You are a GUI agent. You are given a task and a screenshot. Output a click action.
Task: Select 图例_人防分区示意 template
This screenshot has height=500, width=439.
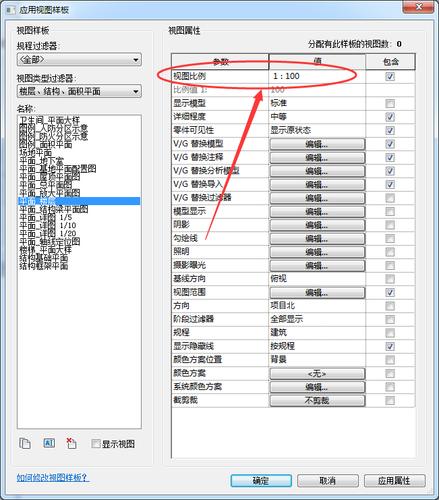[53, 128]
